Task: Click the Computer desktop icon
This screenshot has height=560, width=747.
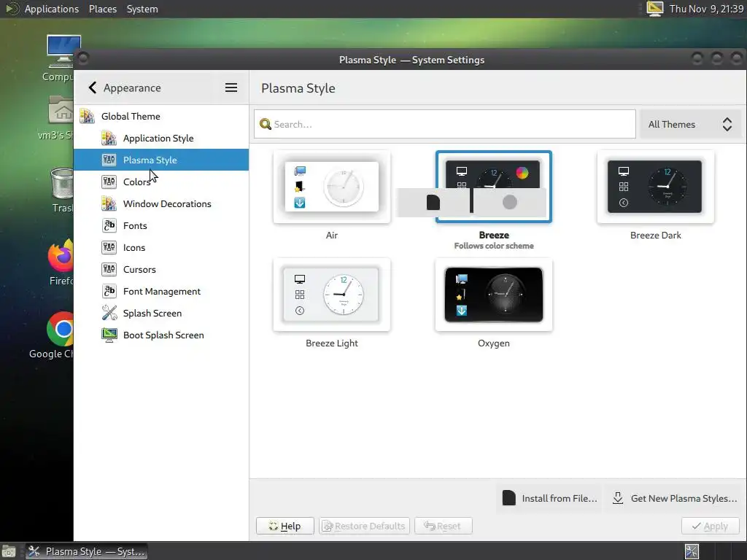Action: point(63,51)
